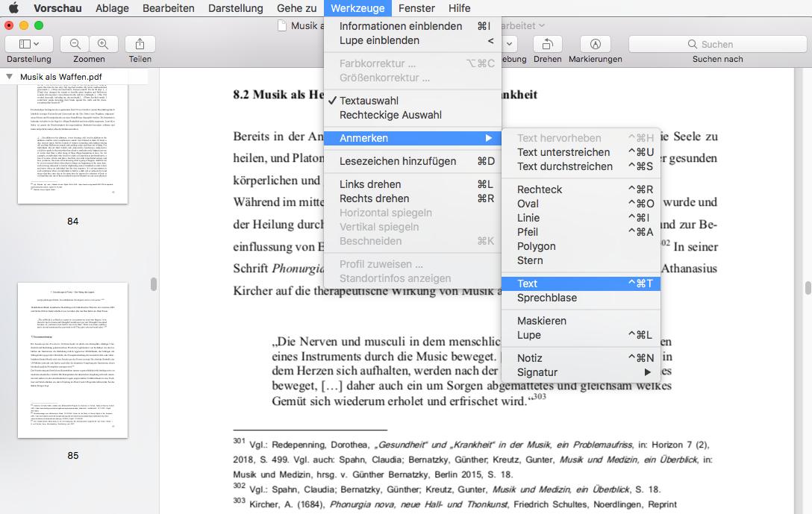812x514 pixels.
Task: Choose Lesezeichen hinzufügen
Action: click(x=413, y=161)
